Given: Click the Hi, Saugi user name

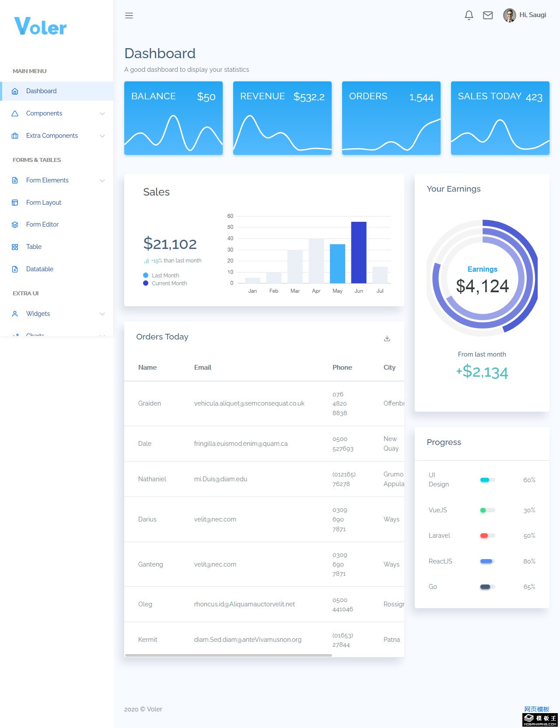Looking at the screenshot, I should (x=533, y=15).
